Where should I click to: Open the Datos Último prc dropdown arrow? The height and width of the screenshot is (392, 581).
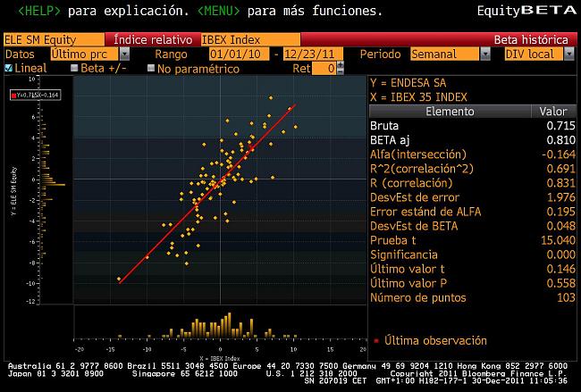click(x=124, y=54)
